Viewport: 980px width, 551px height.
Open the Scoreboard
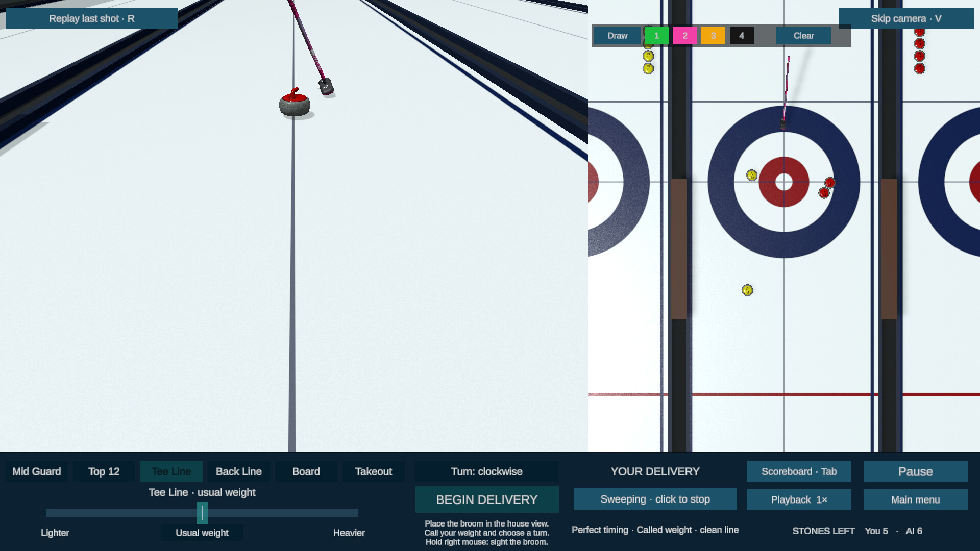pyautogui.click(x=799, y=471)
